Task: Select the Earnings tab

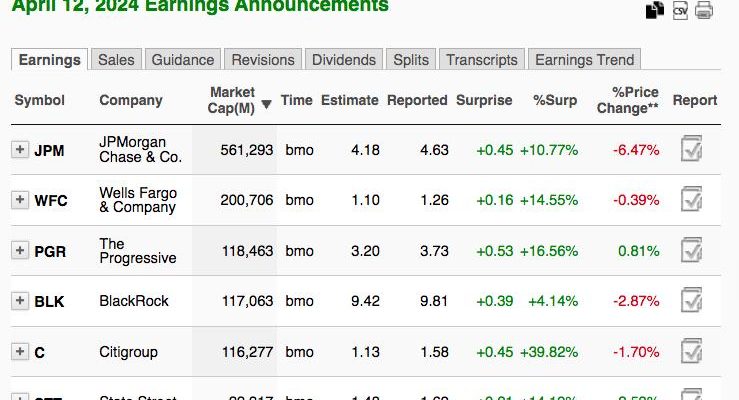Action: pos(49,60)
